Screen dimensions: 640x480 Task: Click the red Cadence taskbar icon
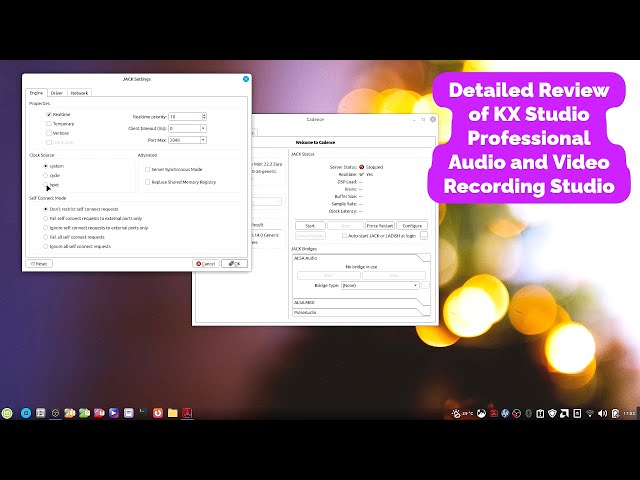[x=187, y=413]
